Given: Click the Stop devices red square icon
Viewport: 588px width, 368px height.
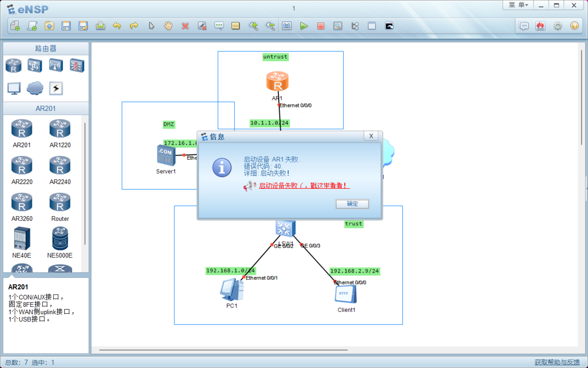Looking at the screenshot, I should (321, 26).
